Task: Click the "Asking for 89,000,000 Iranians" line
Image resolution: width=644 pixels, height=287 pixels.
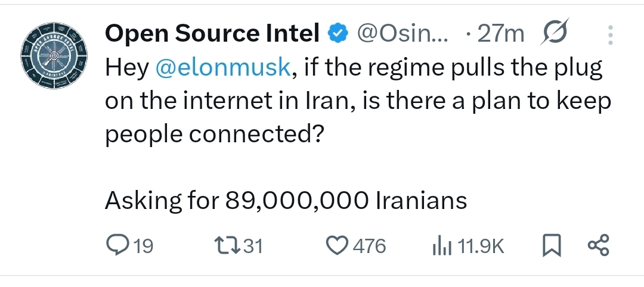Action: coord(286,201)
